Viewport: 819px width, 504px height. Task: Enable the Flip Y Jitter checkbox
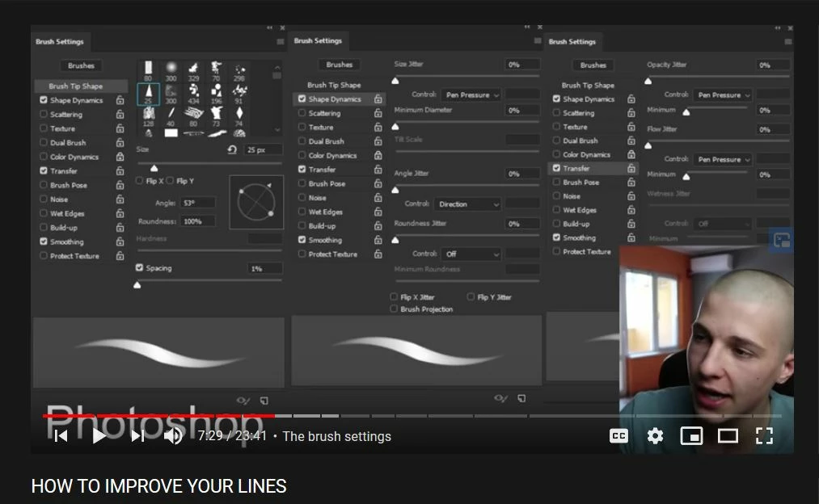point(471,296)
